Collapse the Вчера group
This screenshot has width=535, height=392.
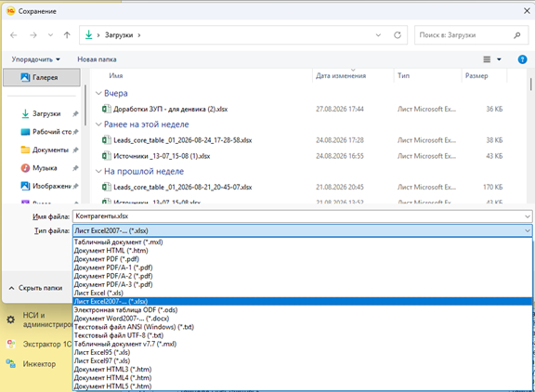point(98,93)
